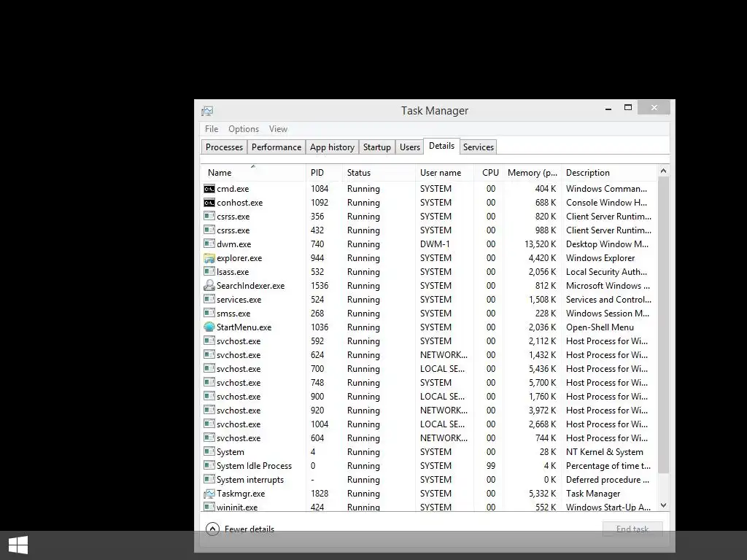
Task: Click icon of csrss.exe with PID 356
Action: tap(209, 216)
